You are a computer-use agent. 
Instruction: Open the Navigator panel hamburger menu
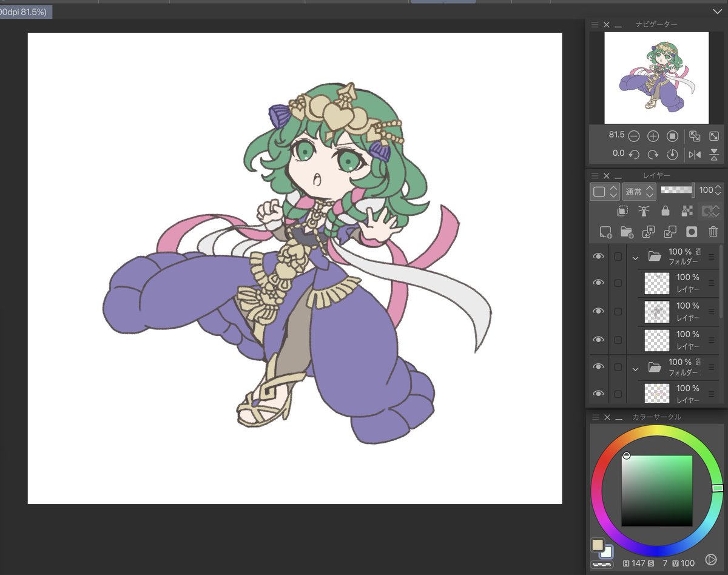coord(595,25)
